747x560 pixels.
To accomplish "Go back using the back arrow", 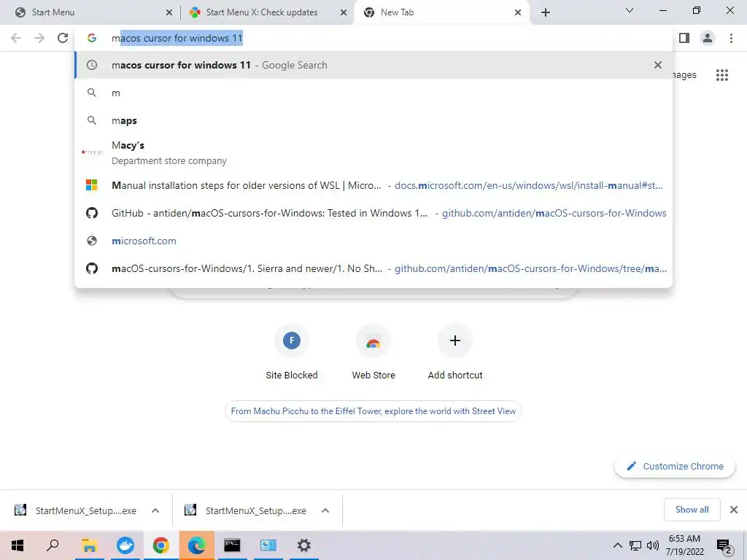I will (16, 38).
